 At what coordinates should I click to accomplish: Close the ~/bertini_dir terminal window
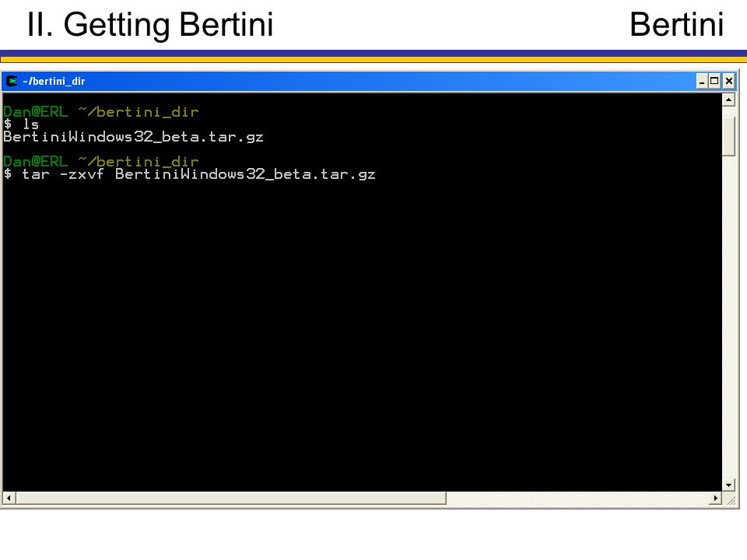[729, 82]
